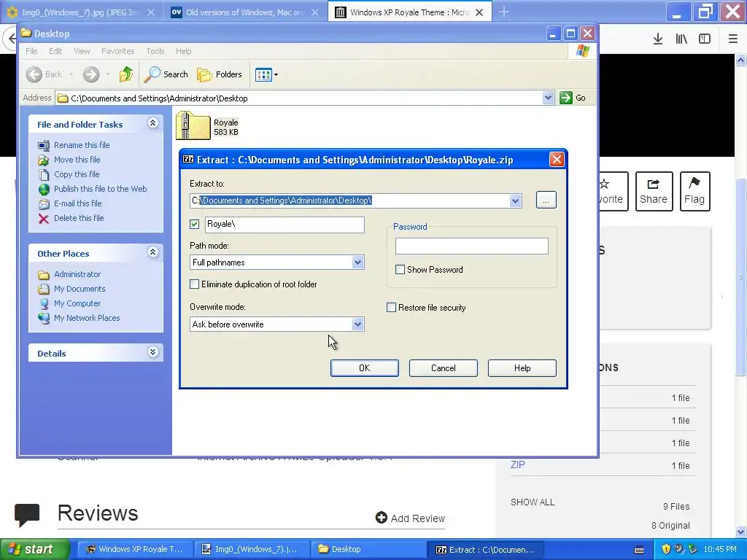The image size is (747, 560).
Task: Open the Edit menu
Action: [x=55, y=51]
